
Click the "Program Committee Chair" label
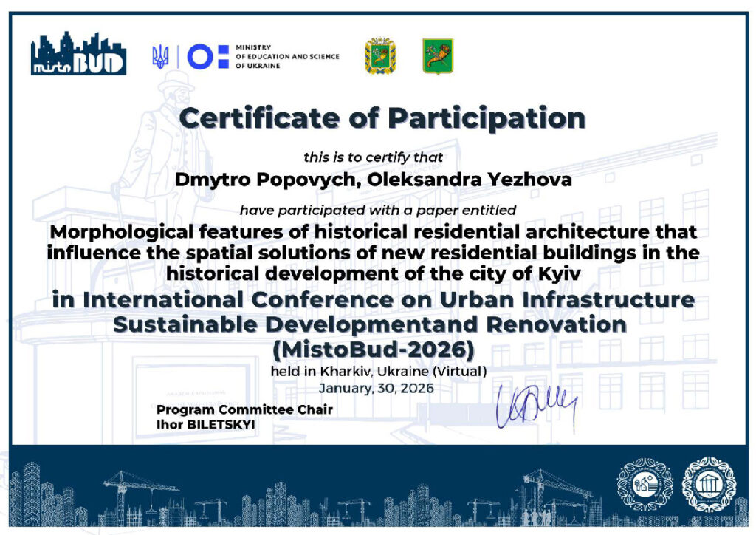coord(244,409)
